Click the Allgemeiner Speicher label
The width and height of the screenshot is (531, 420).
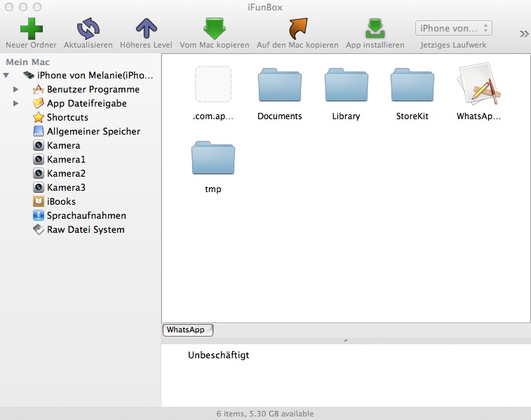click(93, 131)
